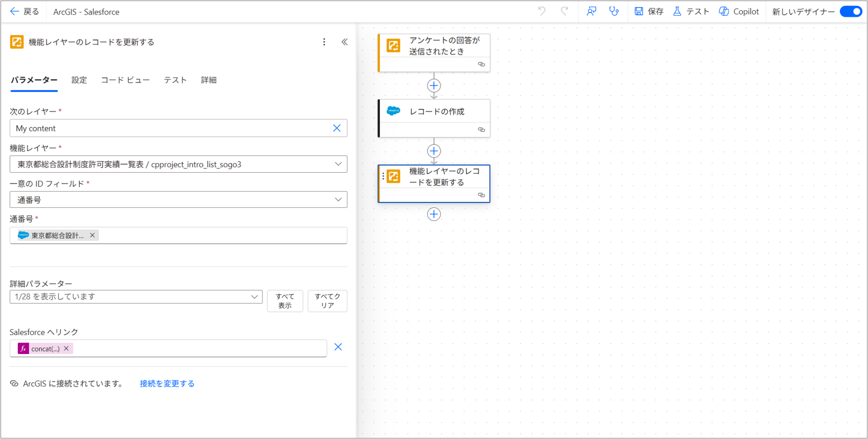
Task: Toggle the 新しいデザイナー switch
Action: tap(851, 11)
